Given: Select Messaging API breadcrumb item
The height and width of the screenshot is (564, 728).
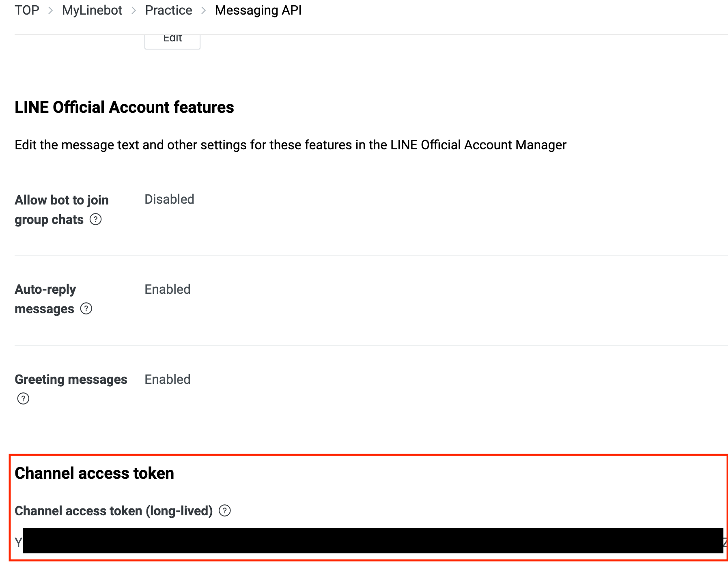Looking at the screenshot, I should (258, 10).
